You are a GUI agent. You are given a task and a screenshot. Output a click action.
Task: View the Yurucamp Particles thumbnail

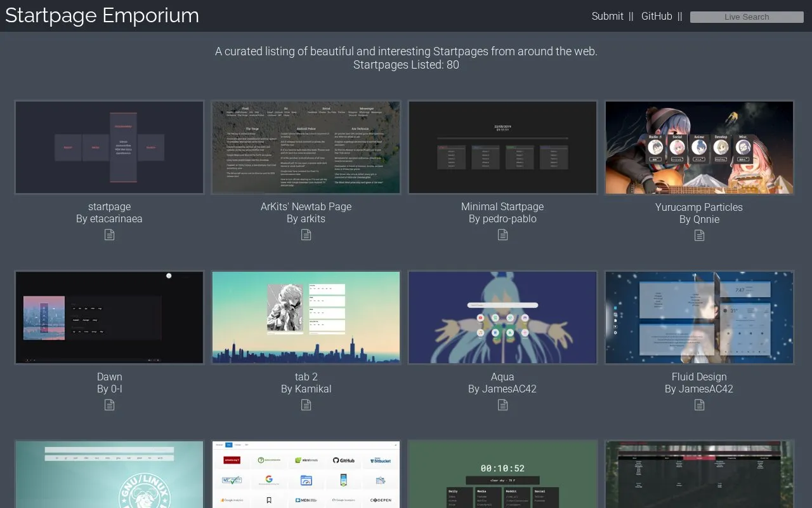pos(699,147)
